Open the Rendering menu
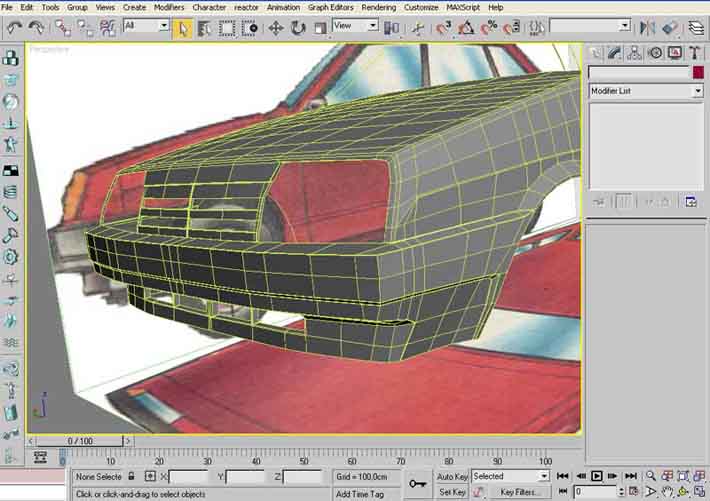 (378, 7)
